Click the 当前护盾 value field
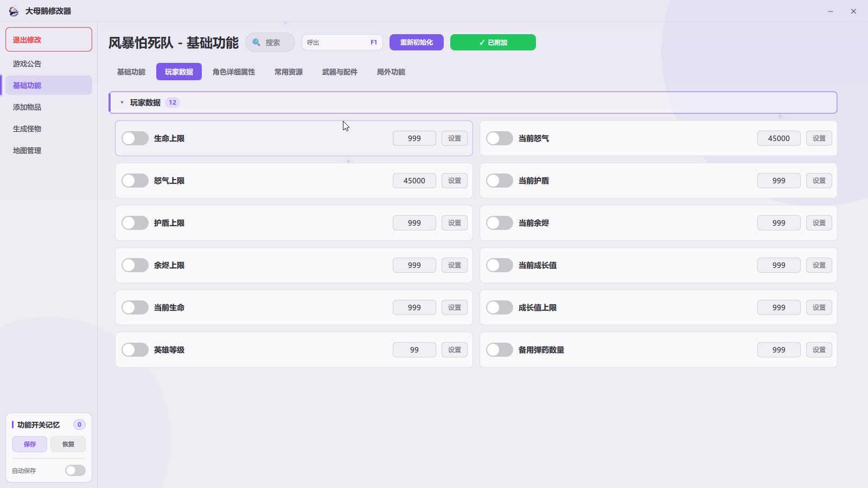Viewport: 868px width, 488px height. (779, 181)
